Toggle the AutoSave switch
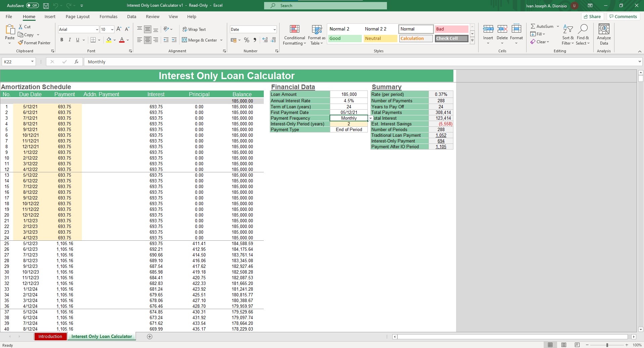 coord(33,6)
